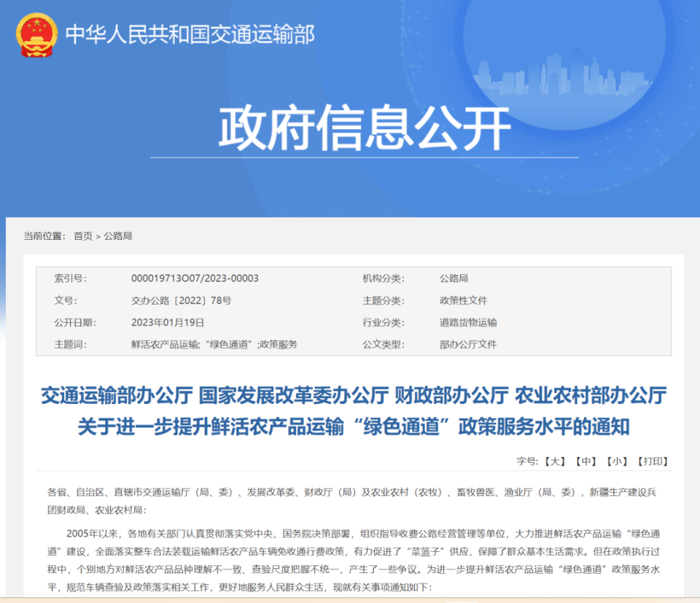Click title line 交通运输部办公厅 国家发展改革委办公厅

point(215,395)
